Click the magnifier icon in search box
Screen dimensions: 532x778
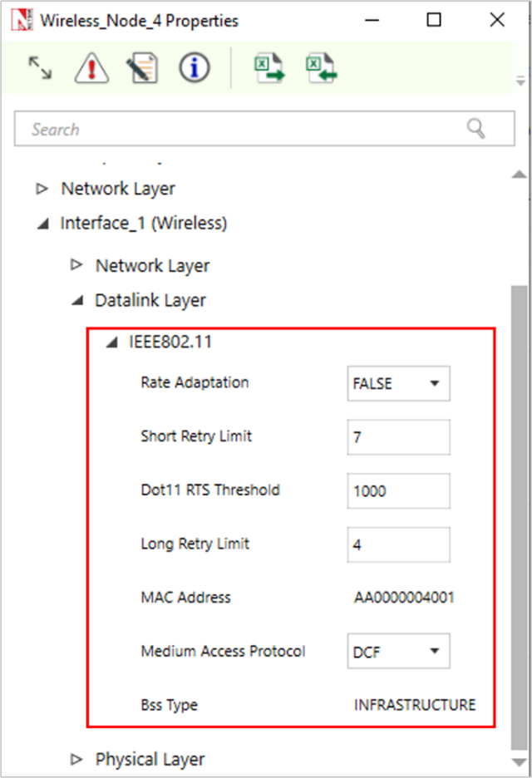coord(475,129)
